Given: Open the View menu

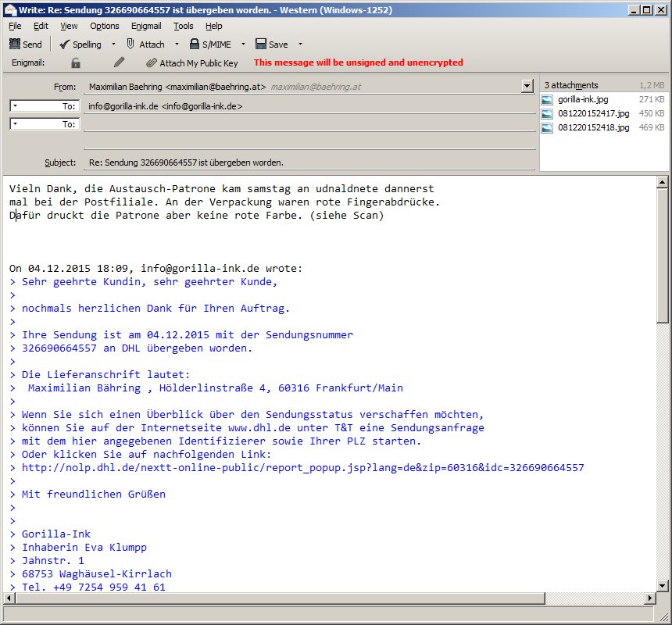Looking at the screenshot, I should tap(69, 26).
